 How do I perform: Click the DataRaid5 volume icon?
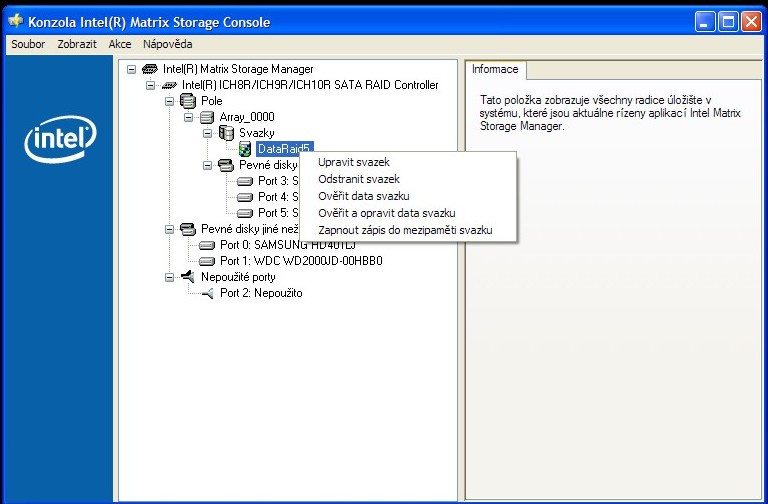coord(245,149)
